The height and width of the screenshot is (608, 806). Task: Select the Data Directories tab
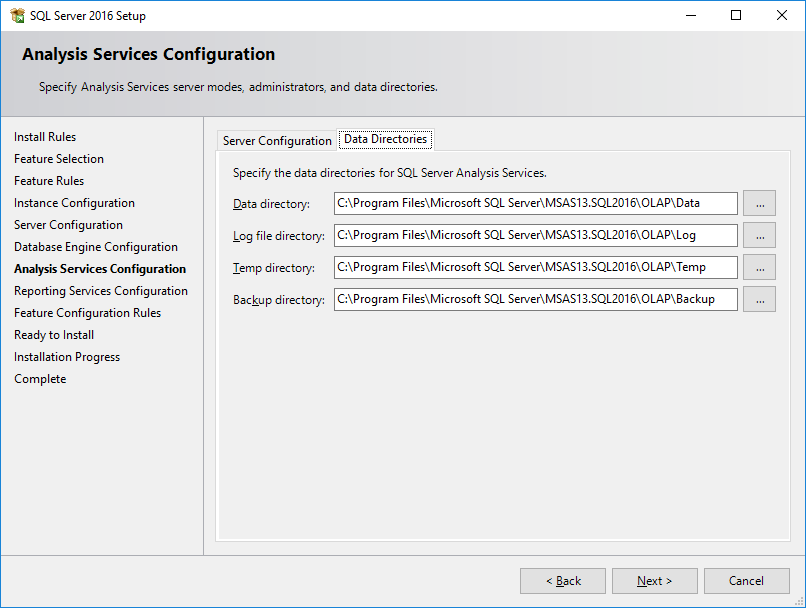386,139
